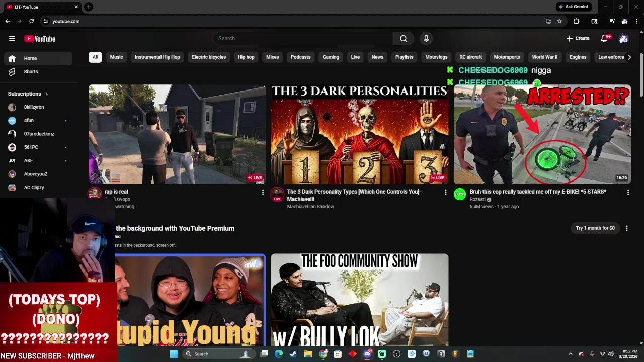Open the 07productionz subscription channel
This screenshot has width=644, height=362.
pyautogui.click(x=38, y=134)
